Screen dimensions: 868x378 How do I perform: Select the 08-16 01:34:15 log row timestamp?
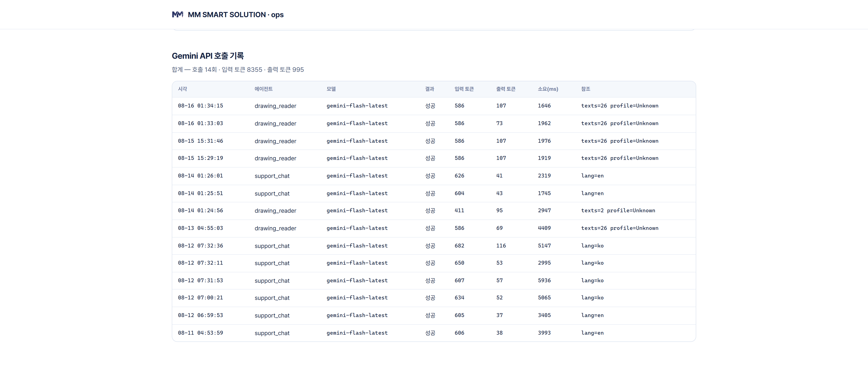[200, 106]
